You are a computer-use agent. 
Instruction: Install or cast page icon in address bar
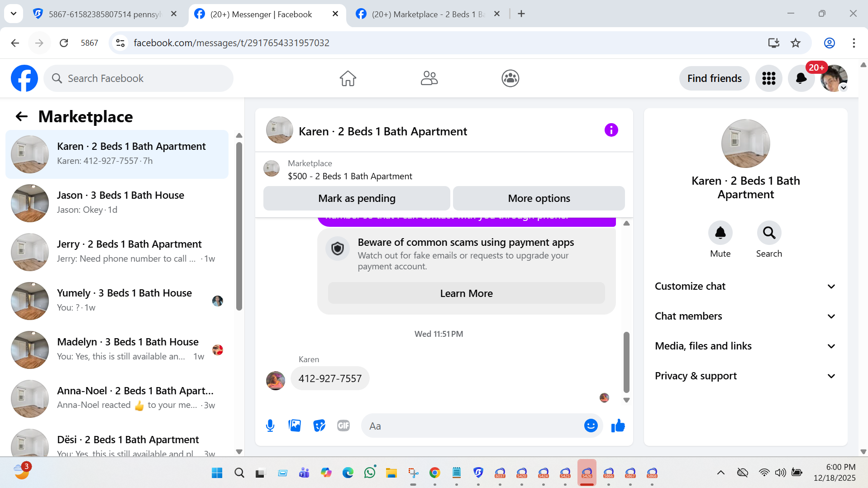pyautogui.click(x=773, y=43)
